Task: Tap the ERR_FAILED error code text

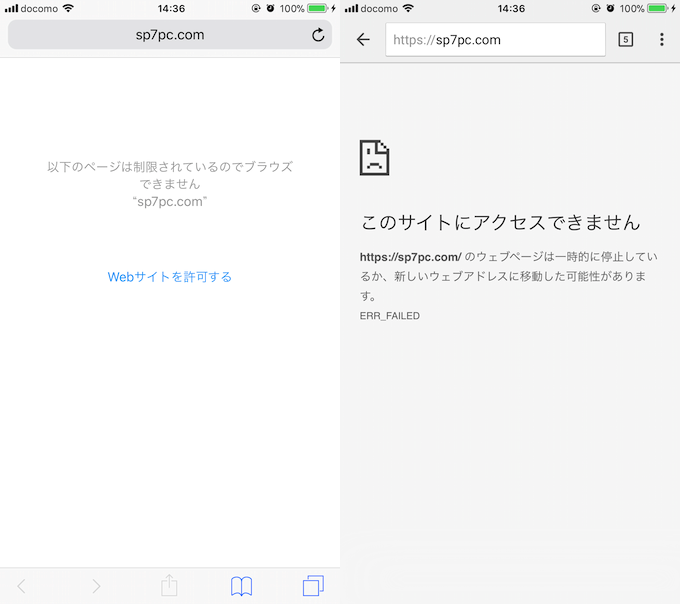Action: [390, 316]
